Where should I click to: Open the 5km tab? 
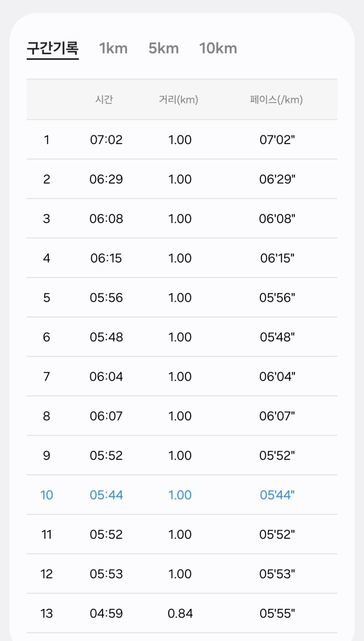point(164,48)
